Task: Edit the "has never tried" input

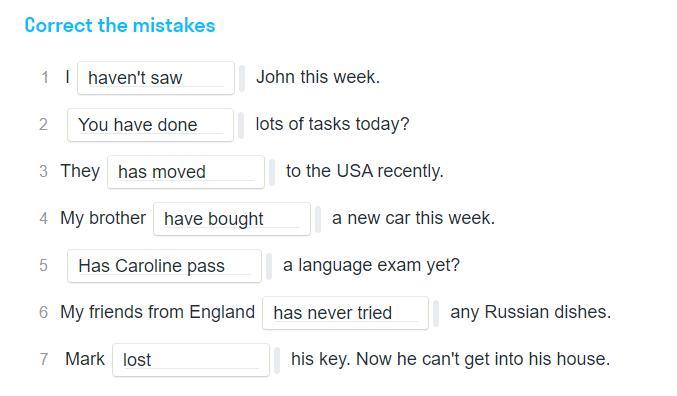Action: click(345, 313)
